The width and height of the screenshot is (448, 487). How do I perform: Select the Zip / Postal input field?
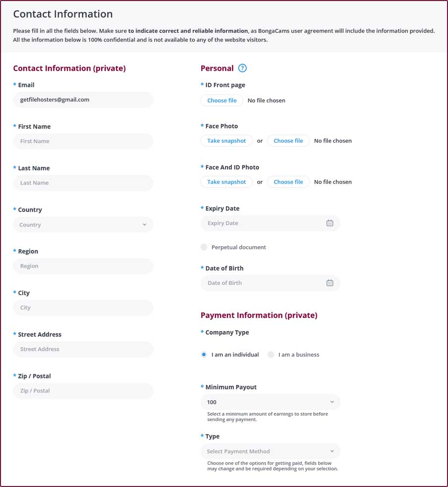(x=83, y=391)
